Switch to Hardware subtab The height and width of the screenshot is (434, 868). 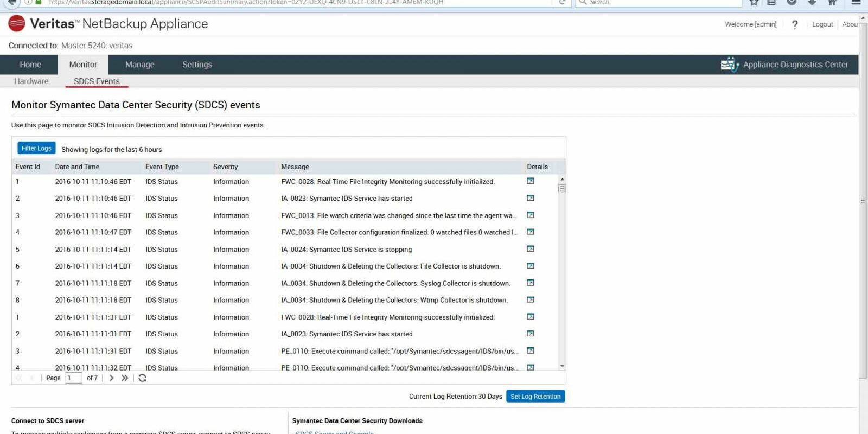pos(31,81)
